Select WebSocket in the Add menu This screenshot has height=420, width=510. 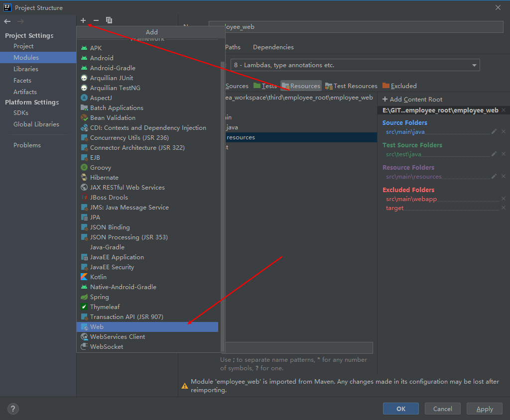(x=147, y=346)
